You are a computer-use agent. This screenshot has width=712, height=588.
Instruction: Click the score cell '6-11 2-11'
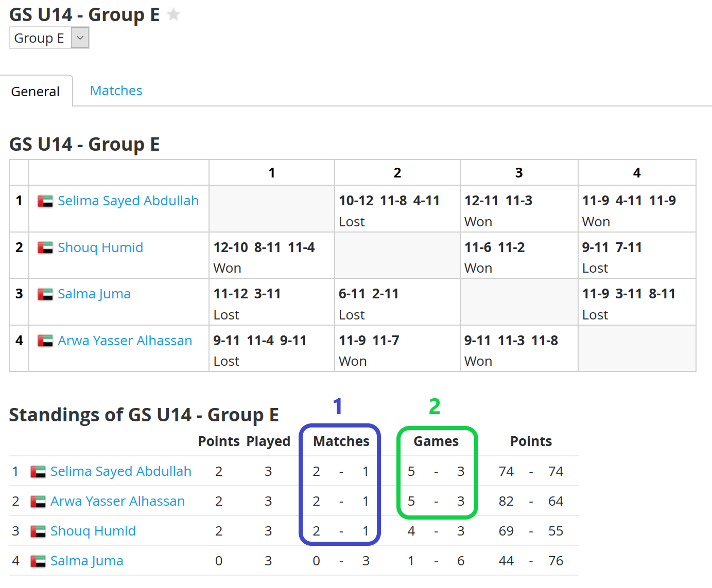[x=397, y=302]
